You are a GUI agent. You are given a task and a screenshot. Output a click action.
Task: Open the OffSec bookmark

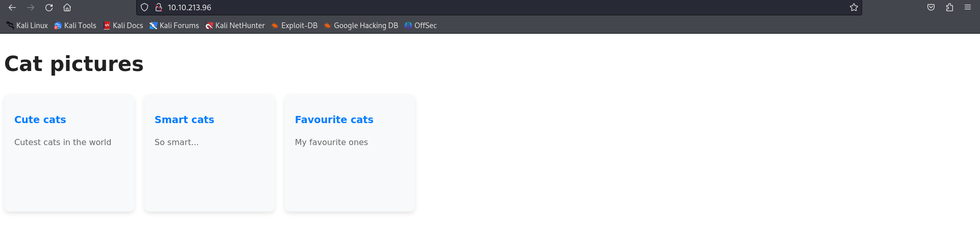[421, 26]
